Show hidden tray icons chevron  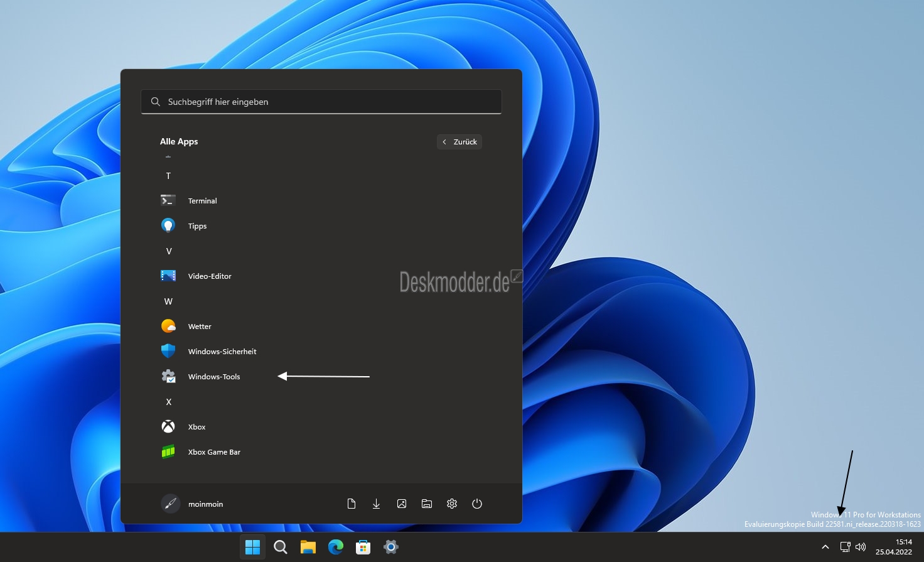[825, 547]
